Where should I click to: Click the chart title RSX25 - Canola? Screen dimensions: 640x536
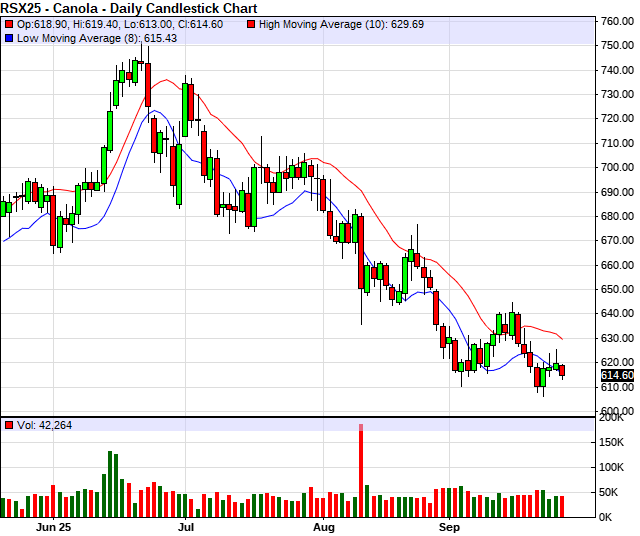tap(129, 8)
